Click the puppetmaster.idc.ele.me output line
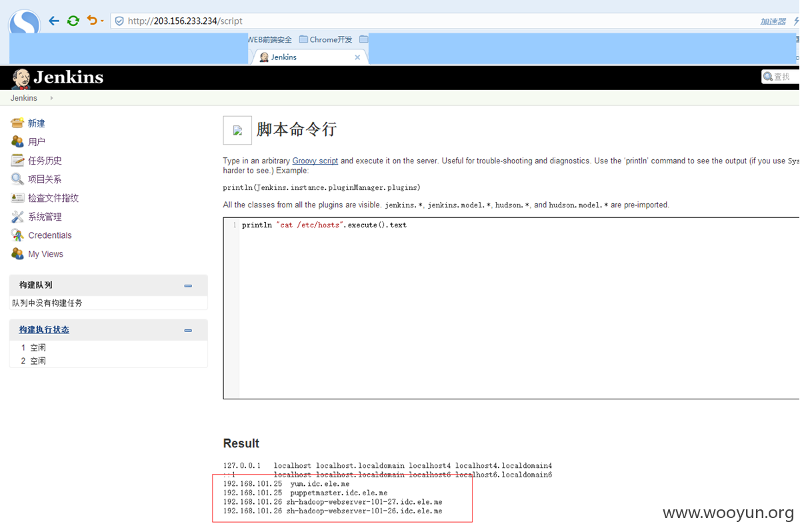This screenshot has height=532, width=800. (305, 493)
